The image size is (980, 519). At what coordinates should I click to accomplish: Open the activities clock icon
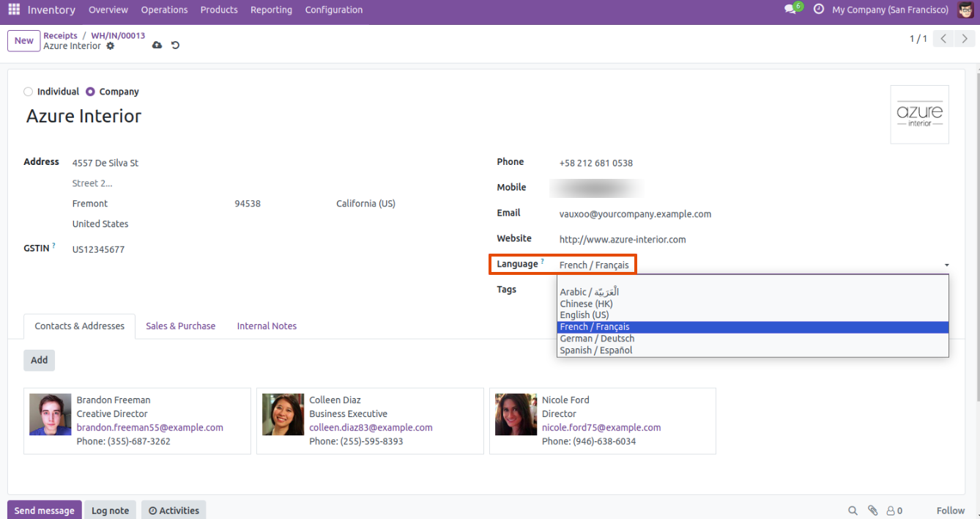[818, 10]
